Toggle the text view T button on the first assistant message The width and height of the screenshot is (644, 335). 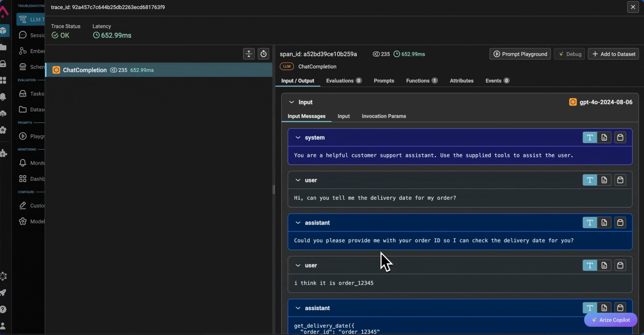tap(589, 222)
